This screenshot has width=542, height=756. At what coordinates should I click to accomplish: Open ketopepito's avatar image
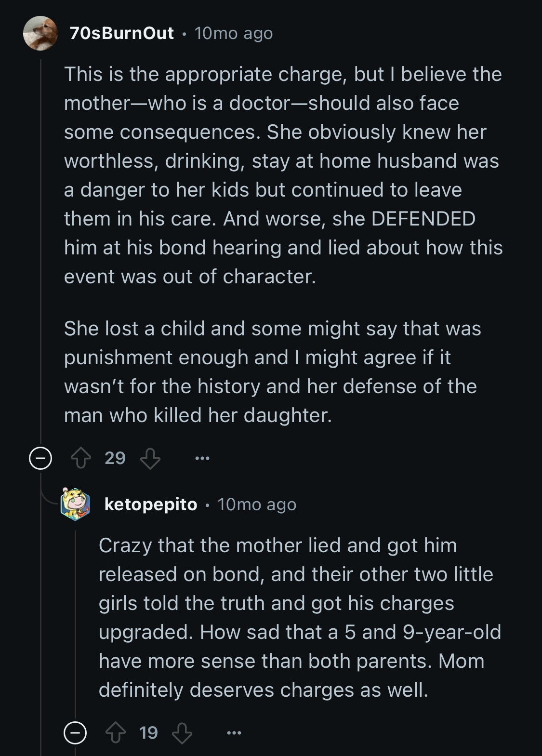point(76,504)
